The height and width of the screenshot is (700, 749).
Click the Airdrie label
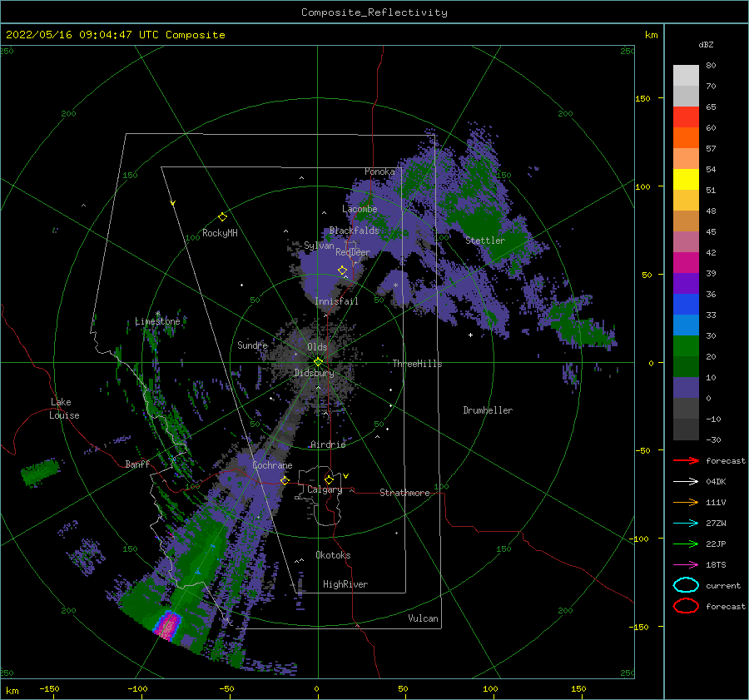[328, 444]
